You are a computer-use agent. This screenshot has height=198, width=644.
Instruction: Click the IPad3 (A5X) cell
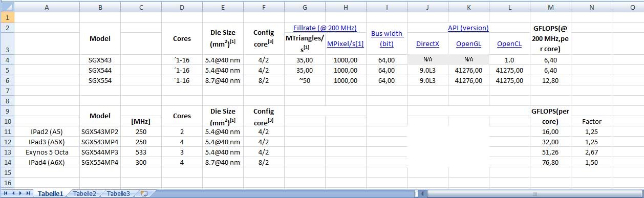[x=47, y=142]
